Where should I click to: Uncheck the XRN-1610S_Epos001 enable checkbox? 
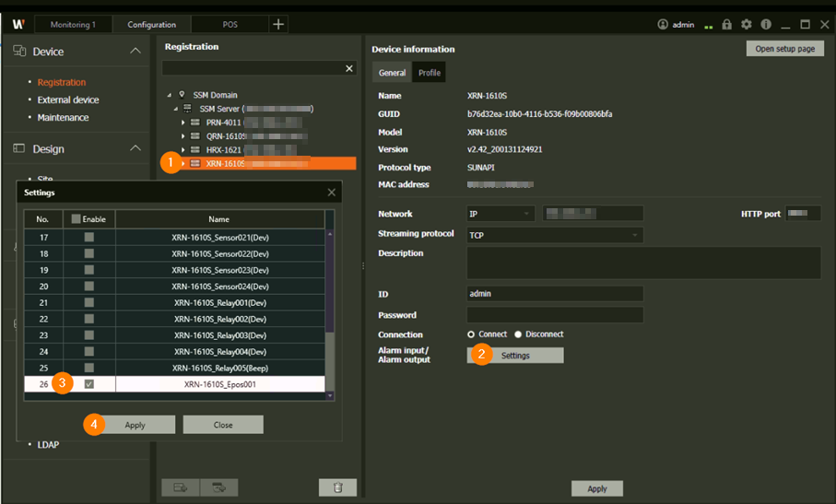coord(89,384)
